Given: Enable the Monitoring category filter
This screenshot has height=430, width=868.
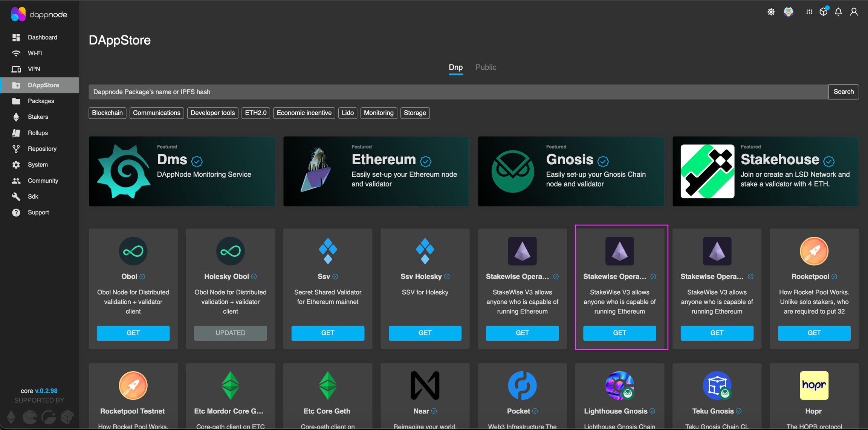Looking at the screenshot, I should [378, 113].
